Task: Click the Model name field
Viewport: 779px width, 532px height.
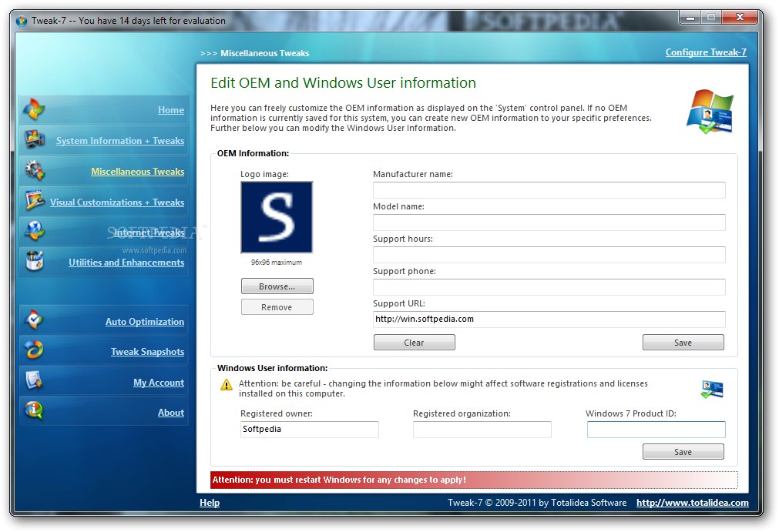Action: [549, 223]
